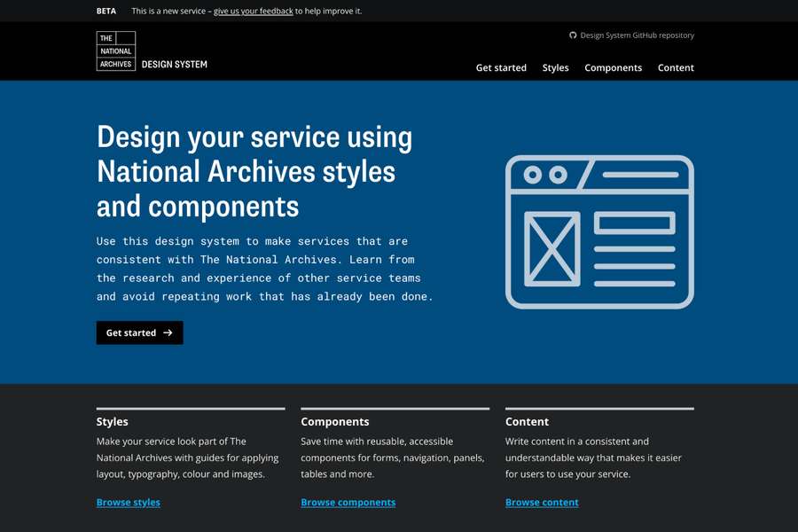The image size is (798, 532).
Task: Click the main hero heading 'Design your service'
Action: [254, 171]
